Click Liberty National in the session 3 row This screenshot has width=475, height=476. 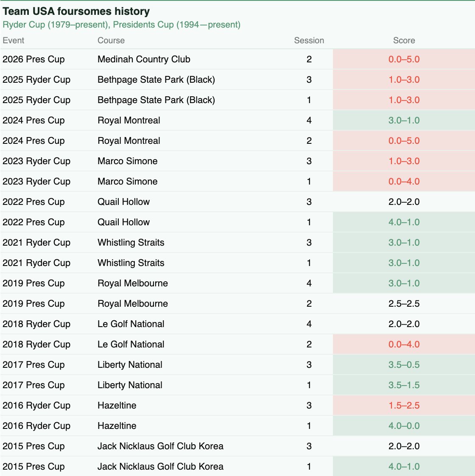point(130,364)
